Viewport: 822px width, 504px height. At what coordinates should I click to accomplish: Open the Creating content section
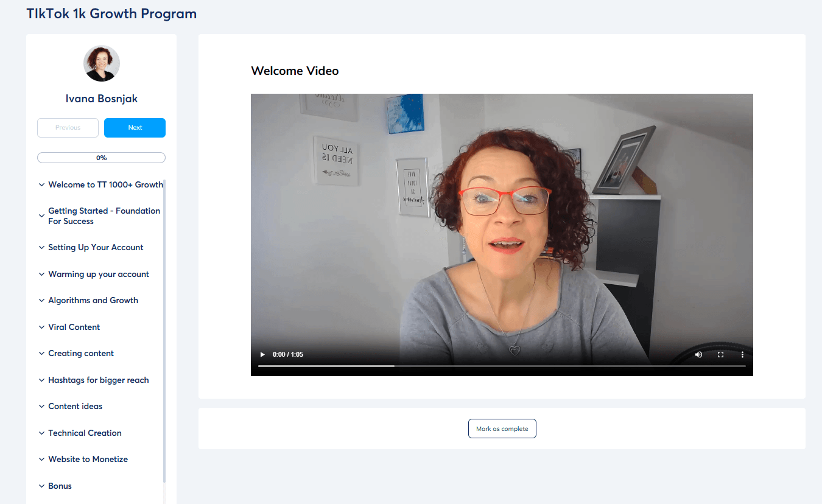[x=81, y=353]
